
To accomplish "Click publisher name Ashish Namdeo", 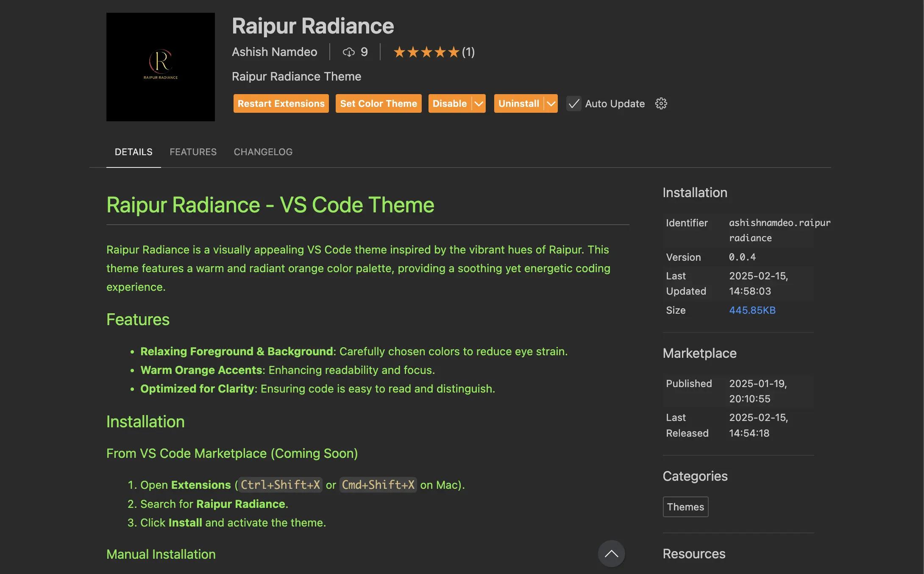I will point(274,52).
